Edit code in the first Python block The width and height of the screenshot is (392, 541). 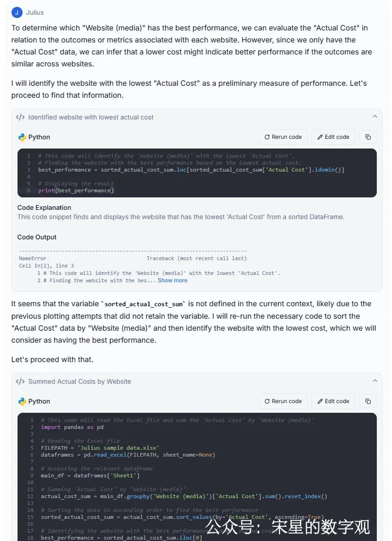pyautogui.click(x=333, y=137)
